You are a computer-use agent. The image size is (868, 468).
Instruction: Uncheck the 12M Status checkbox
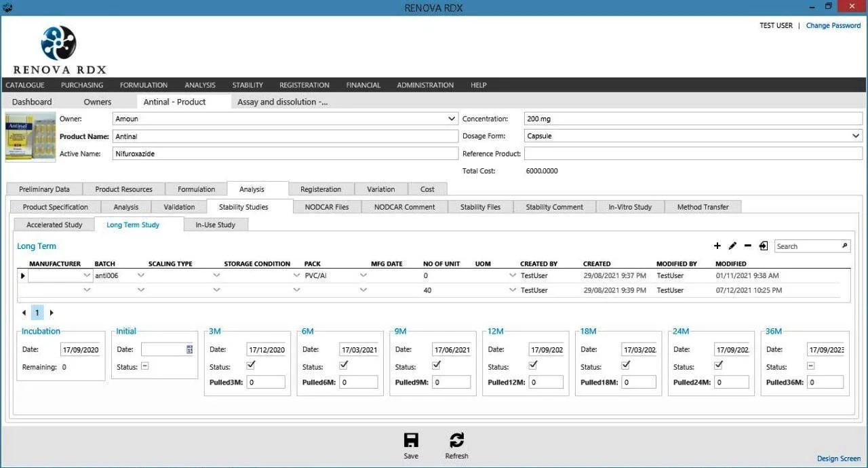click(x=533, y=365)
